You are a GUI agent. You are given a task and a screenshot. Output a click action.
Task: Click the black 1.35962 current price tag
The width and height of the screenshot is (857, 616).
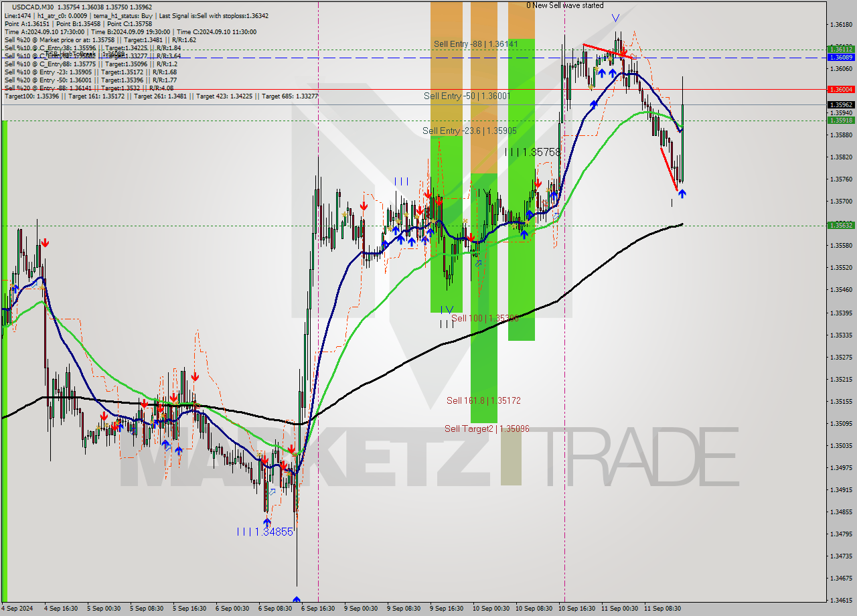(x=841, y=104)
